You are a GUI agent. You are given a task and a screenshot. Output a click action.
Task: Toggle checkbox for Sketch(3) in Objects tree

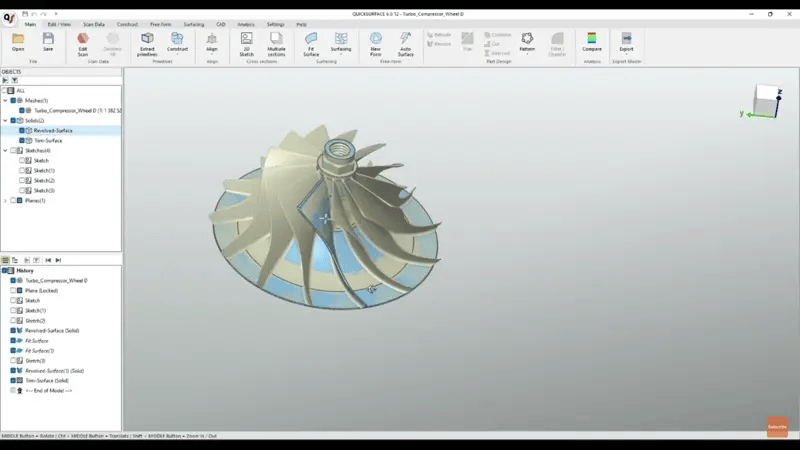(22, 191)
